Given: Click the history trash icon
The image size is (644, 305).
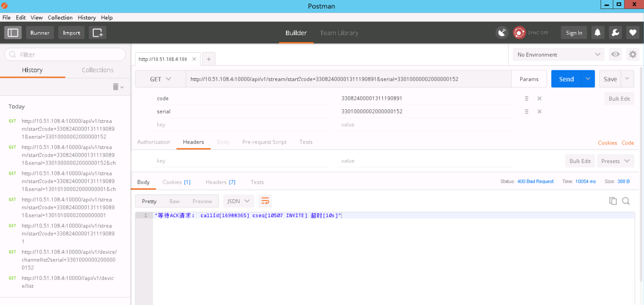Looking at the screenshot, I should coord(116,87).
